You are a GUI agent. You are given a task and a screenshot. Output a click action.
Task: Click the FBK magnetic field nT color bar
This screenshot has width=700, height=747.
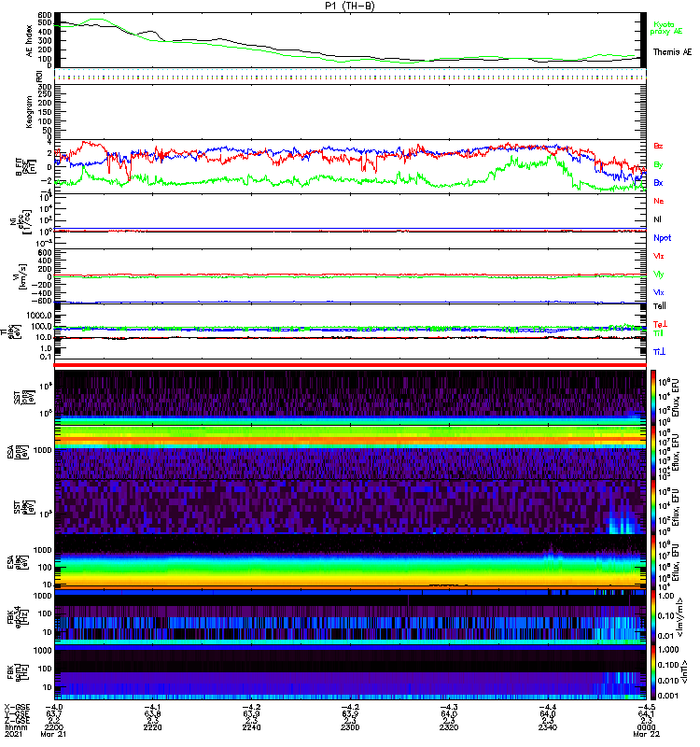point(652,671)
